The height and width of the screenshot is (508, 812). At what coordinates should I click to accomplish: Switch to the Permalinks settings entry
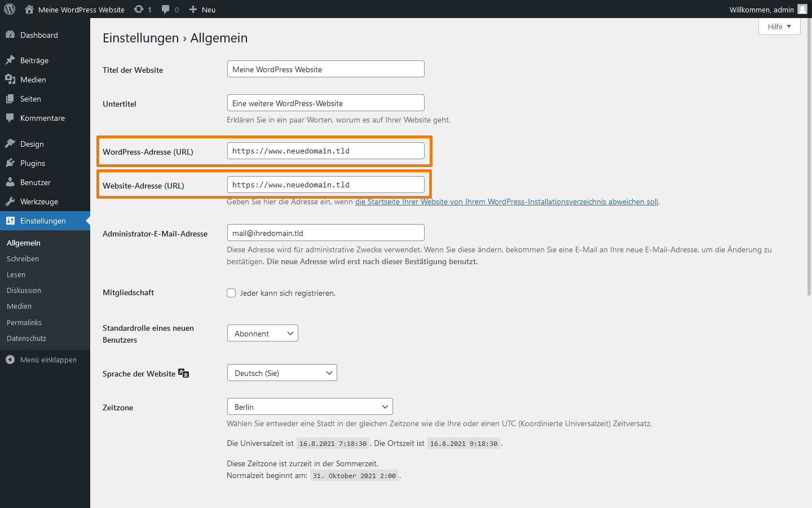[x=24, y=322]
